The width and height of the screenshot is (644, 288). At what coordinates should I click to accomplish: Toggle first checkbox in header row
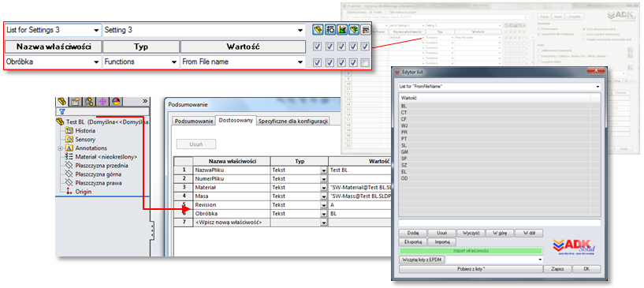317,47
